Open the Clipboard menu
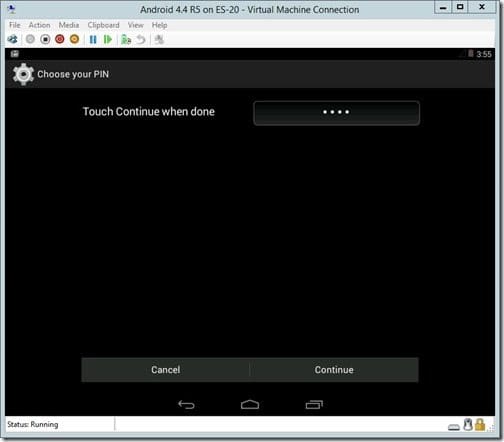Image resolution: width=504 pixels, height=442 pixels. click(103, 25)
